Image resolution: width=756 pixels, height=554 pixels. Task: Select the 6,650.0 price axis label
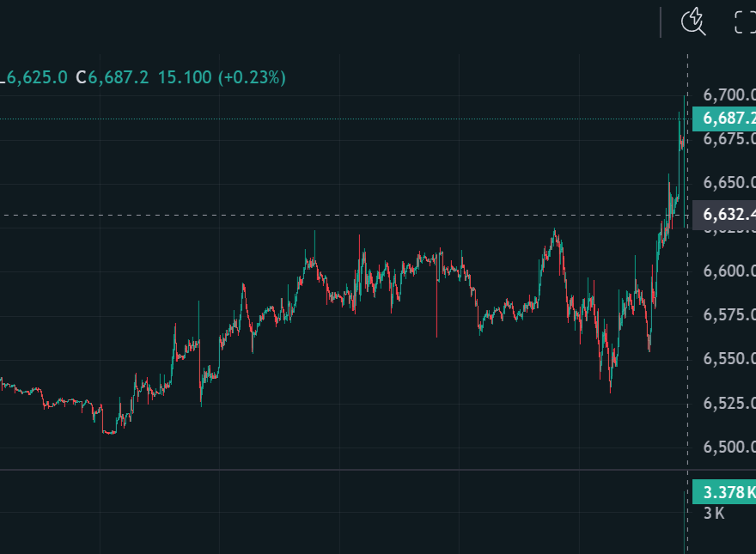pos(729,183)
